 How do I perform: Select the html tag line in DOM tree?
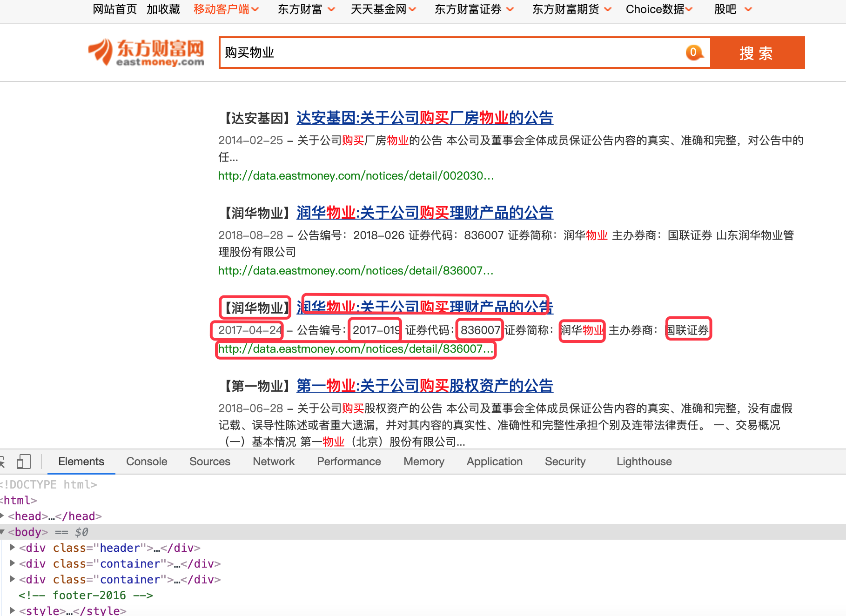tap(19, 500)
